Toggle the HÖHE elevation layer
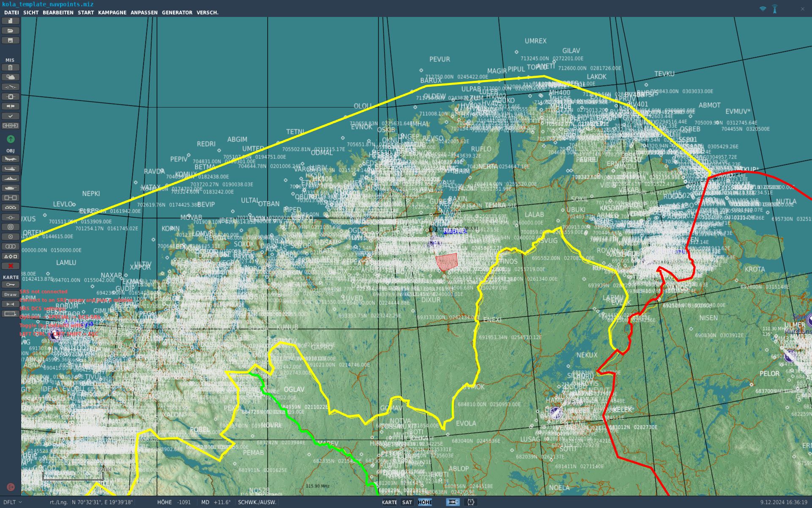Viewport: 812px width, 508px height. [x=425, y=502]
